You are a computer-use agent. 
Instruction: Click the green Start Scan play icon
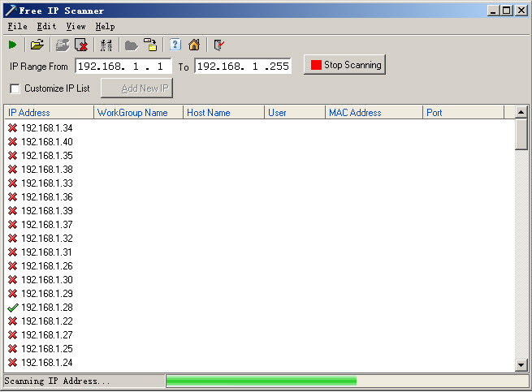coord(12,45)
